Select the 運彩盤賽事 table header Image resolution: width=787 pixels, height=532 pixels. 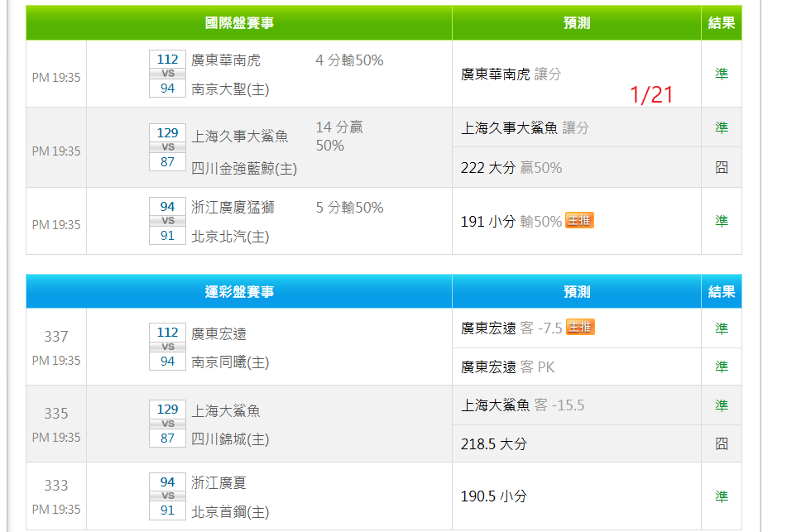239,291
